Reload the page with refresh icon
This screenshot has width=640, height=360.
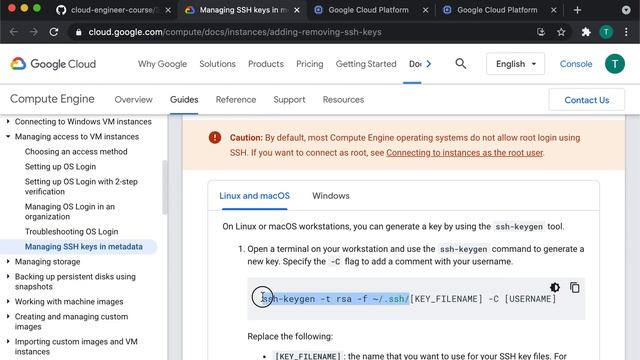[54, 32]
